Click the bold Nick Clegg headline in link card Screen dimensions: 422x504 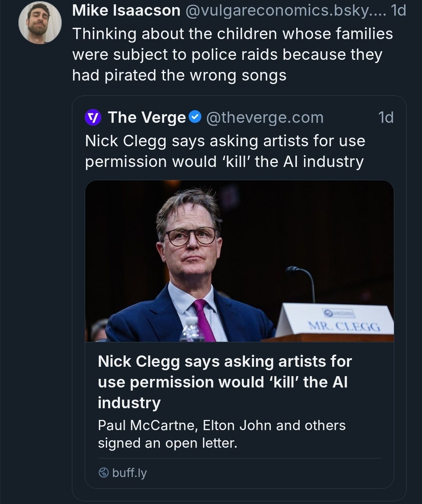coord(225,382)
